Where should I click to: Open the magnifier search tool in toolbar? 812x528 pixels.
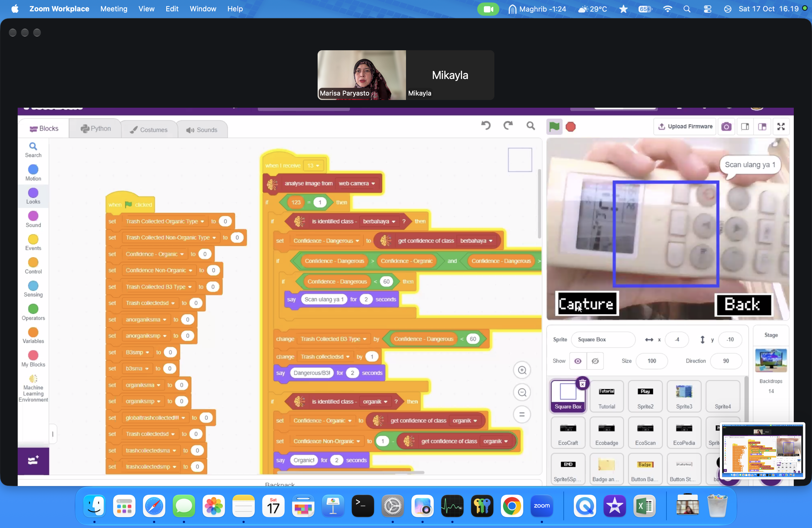point(531,126)
